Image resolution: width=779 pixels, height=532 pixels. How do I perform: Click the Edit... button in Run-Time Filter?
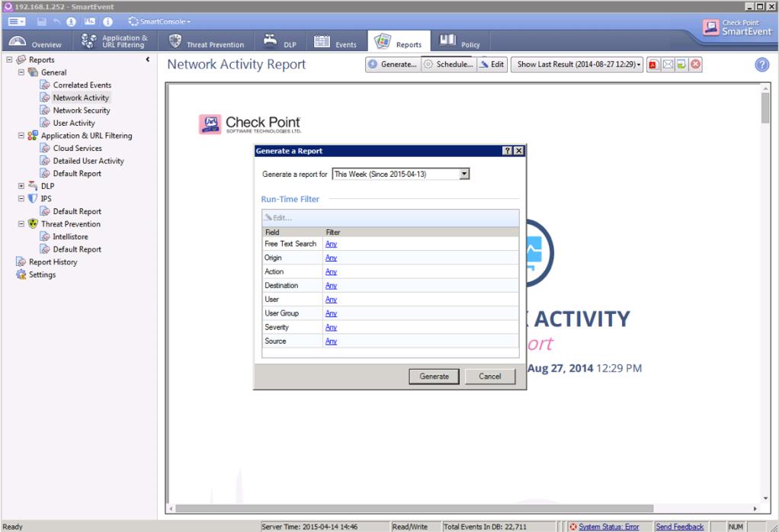278,218
